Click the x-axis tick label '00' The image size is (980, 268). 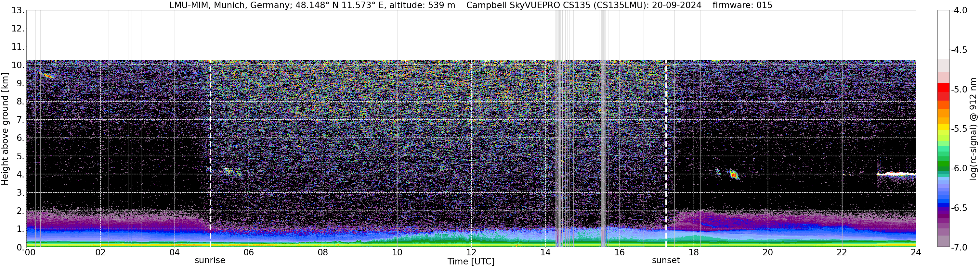[x=29, y=252]
